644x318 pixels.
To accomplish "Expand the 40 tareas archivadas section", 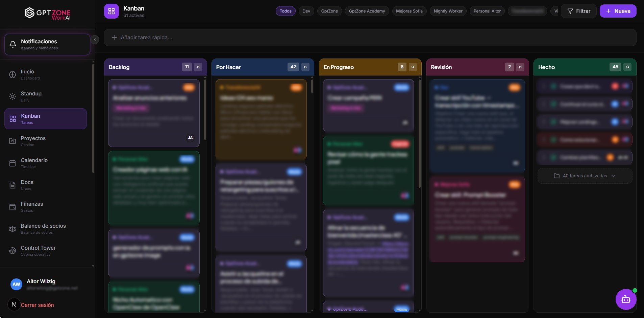I will (x=585, y=176).
